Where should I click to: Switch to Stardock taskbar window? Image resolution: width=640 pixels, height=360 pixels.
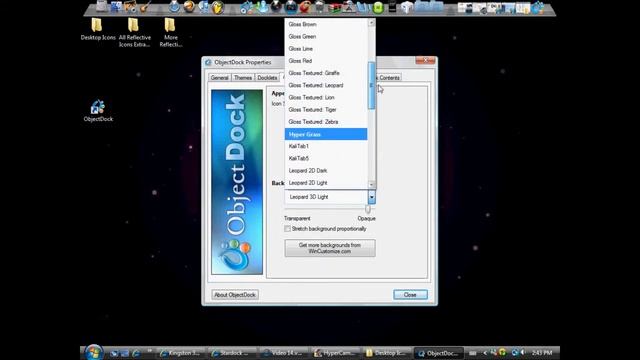click(x=232, y=353)
